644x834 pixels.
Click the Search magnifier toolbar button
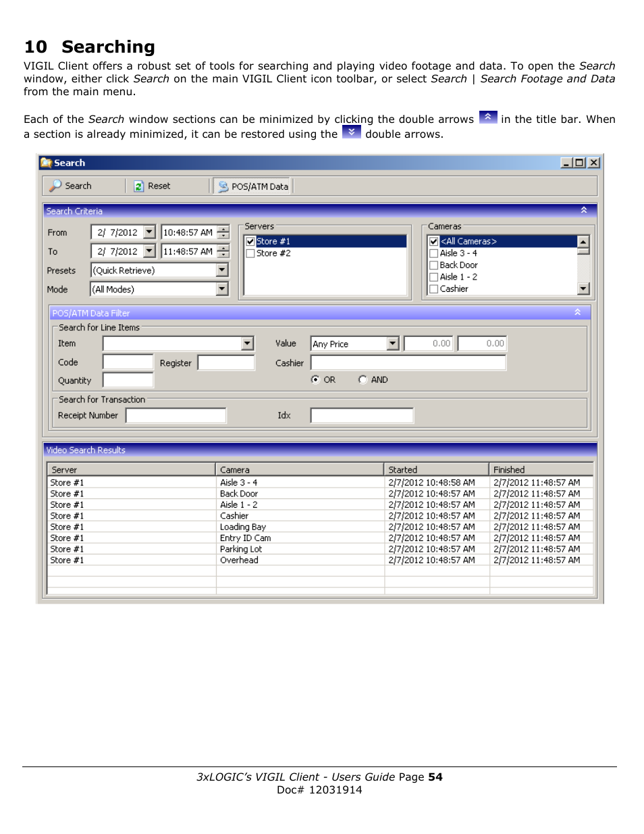coord(71,186)
